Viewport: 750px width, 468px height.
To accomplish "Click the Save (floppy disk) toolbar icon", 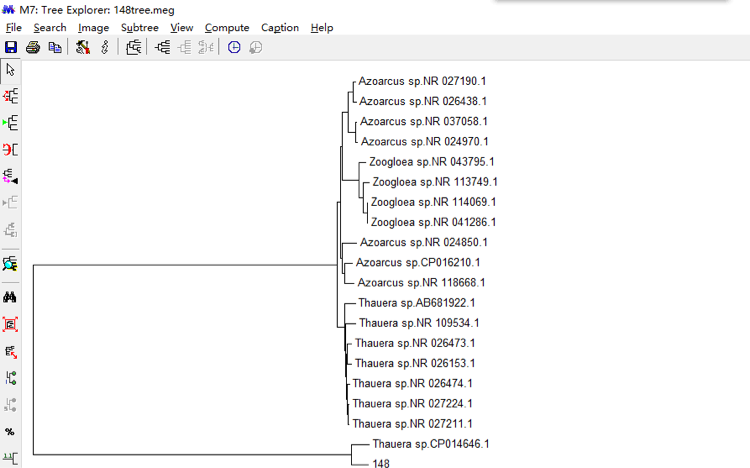I will tap(11, 47).
